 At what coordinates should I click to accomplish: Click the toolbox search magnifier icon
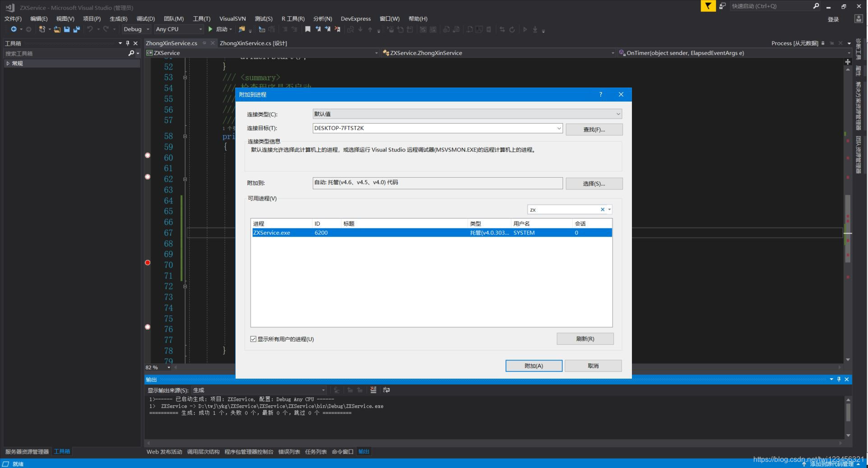click(x=131, y=53)
